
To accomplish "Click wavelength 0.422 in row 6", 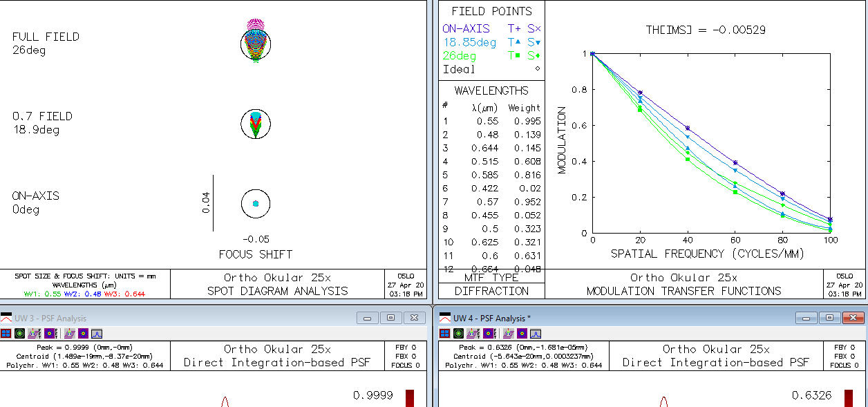I will (x=485, y=189).
